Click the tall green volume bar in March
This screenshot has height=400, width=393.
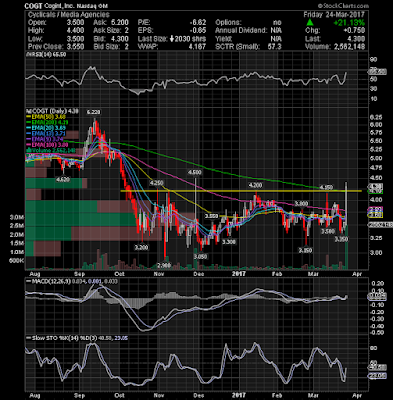pyautogui.click(x=347, y=247)
